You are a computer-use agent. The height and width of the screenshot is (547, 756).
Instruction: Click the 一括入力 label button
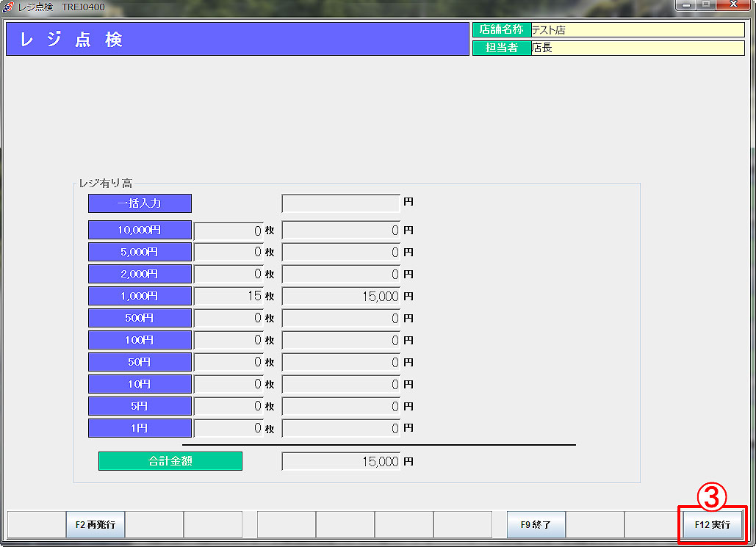[x=140, y=203]
